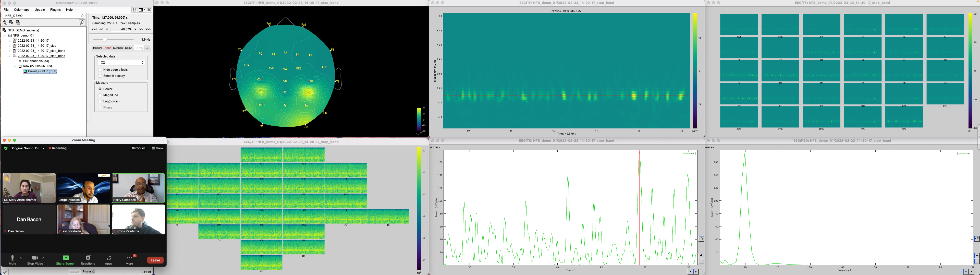Open the O2 selected data dropdown

point(121,63)
